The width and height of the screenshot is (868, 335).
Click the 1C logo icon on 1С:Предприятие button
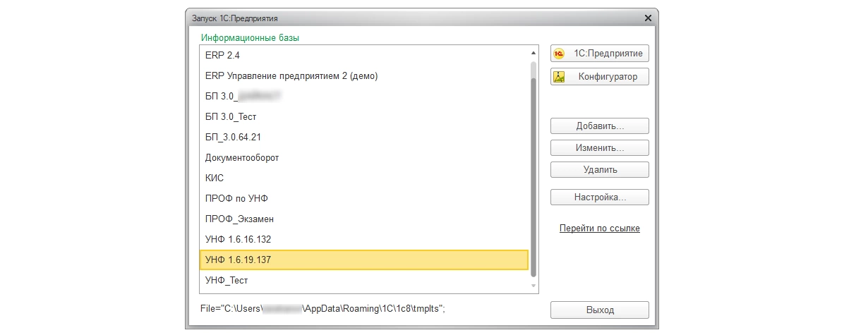[x=560, y=54]
